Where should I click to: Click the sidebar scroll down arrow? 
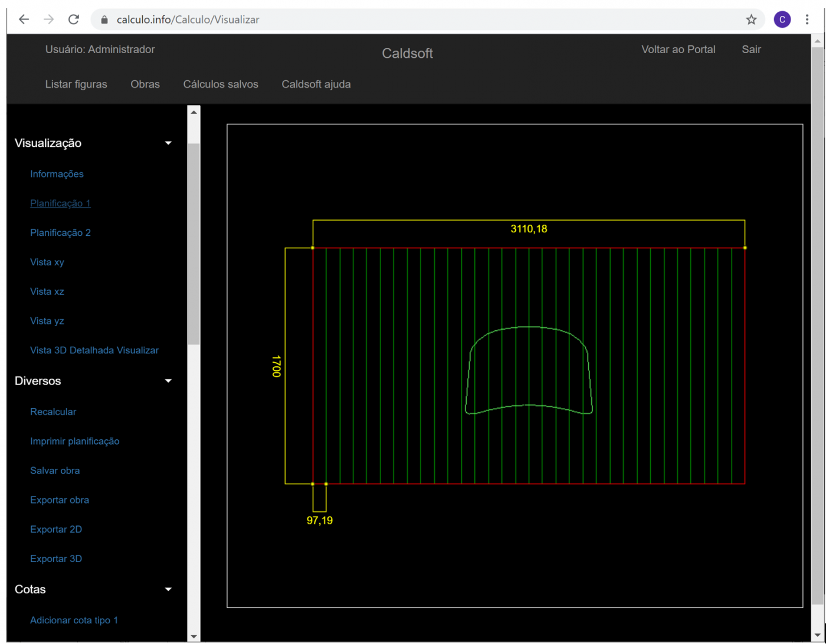194,636
